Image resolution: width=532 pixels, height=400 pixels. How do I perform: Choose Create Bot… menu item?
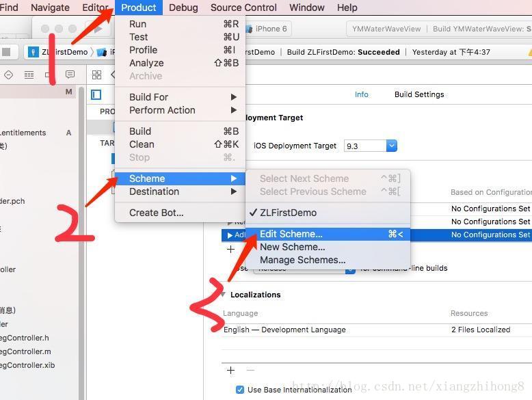(180, 213)
